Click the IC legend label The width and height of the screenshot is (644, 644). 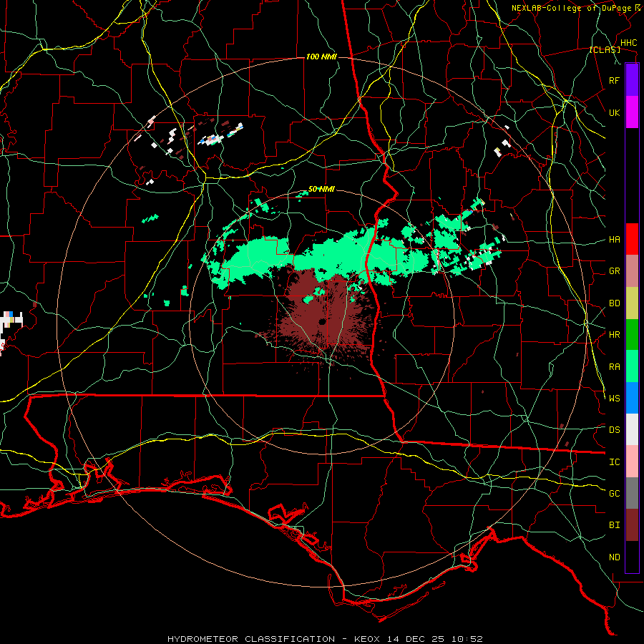614,462
